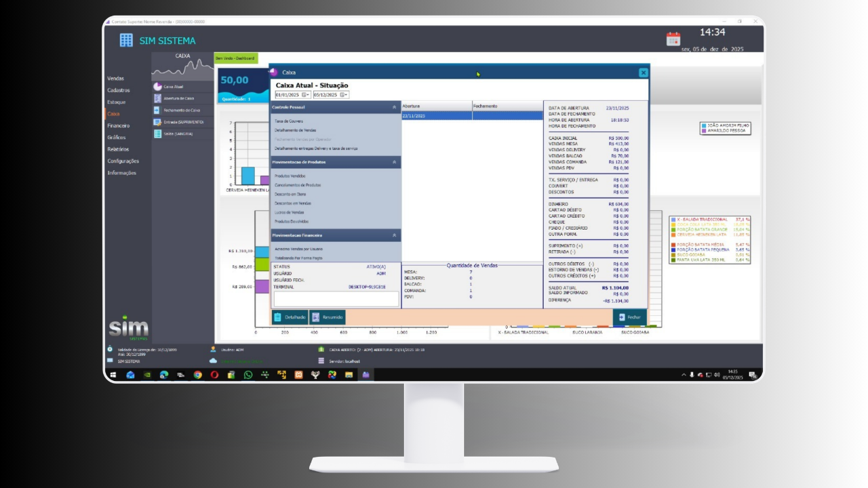Open the end date picker dropdown
Screen dimensions: 868x488
point(344,95)
